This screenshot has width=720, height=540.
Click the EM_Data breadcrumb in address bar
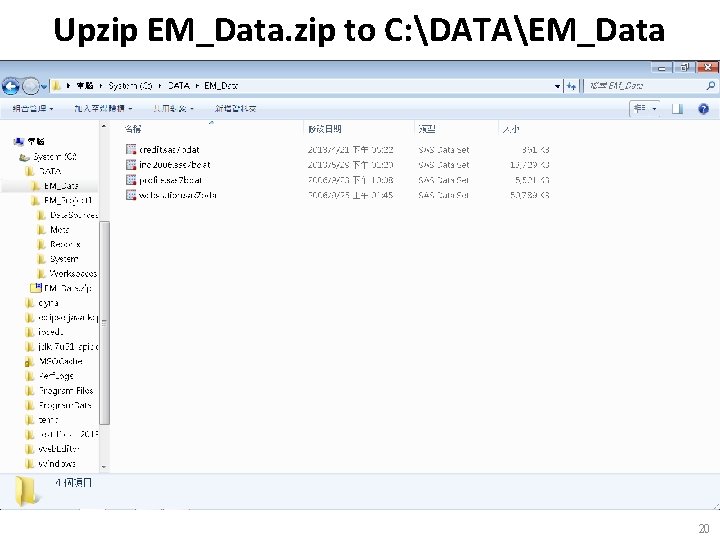coord(221,86)
